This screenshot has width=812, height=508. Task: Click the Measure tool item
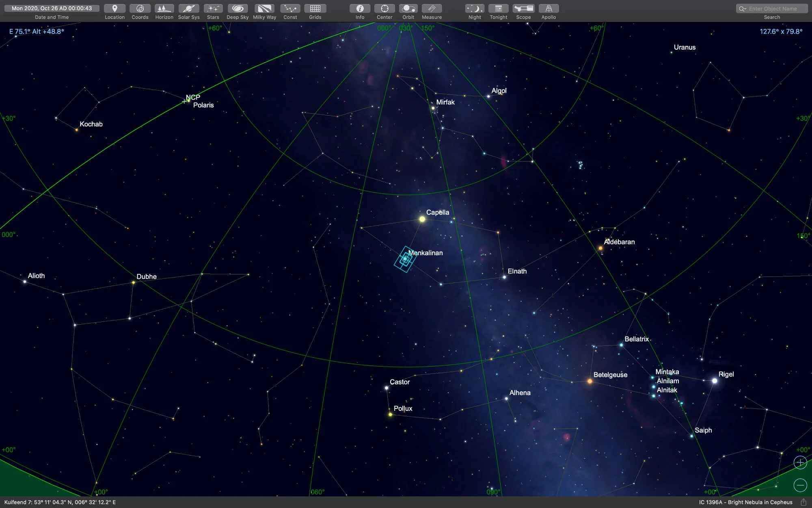pyautogui.click(x=432, y=9)
